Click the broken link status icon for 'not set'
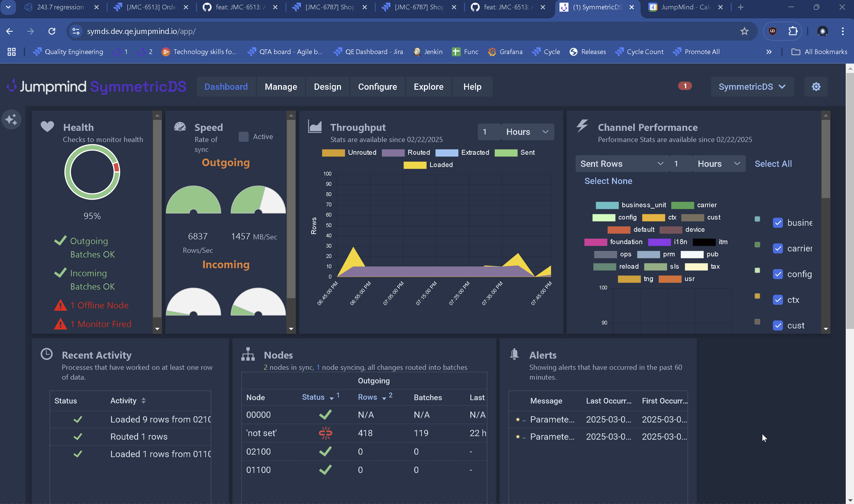The width and height of the screenshot is (854, 504). [x=326, y=433]
